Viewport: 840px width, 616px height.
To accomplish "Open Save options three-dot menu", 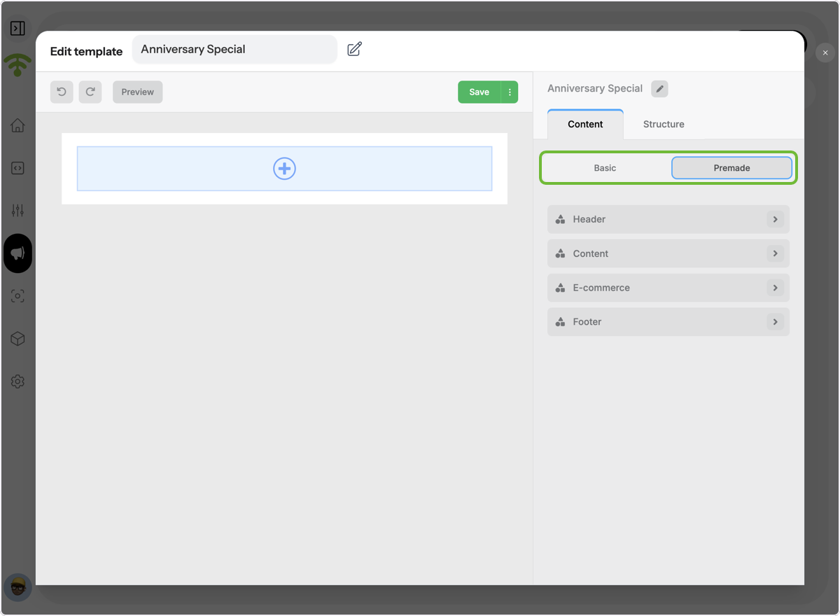I will pyautogui.click(x=510, y=92).
